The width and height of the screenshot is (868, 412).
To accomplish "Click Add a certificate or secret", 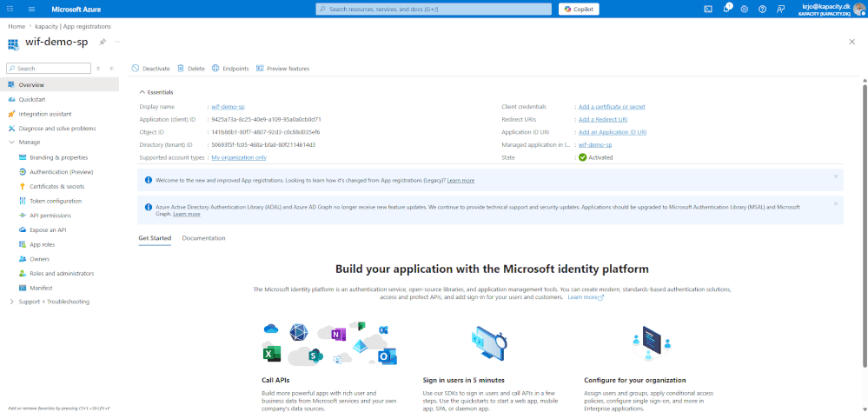I will pos(612,106).
